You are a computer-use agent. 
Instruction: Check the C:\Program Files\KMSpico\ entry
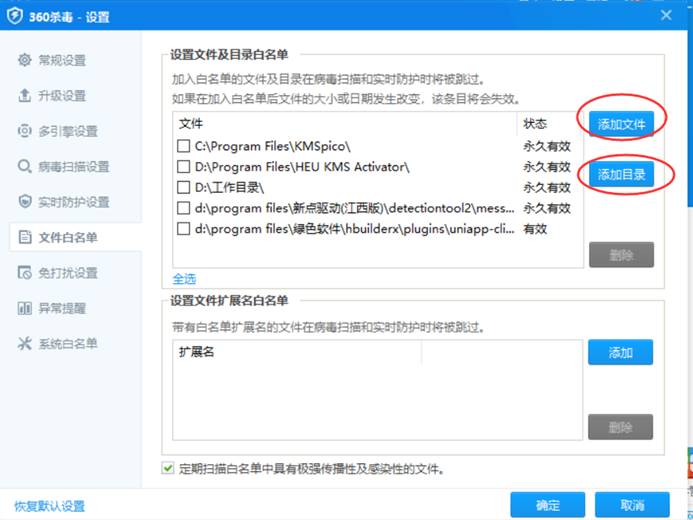click(183, 146)
